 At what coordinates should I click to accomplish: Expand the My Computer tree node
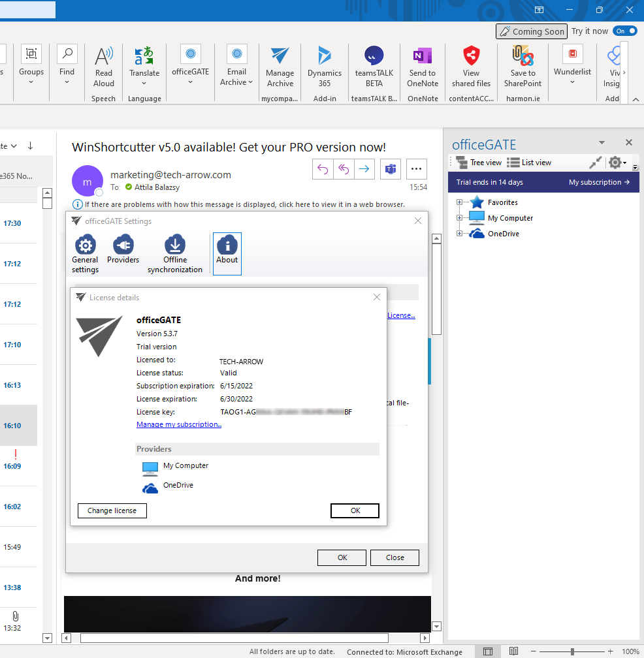point(459,217)
